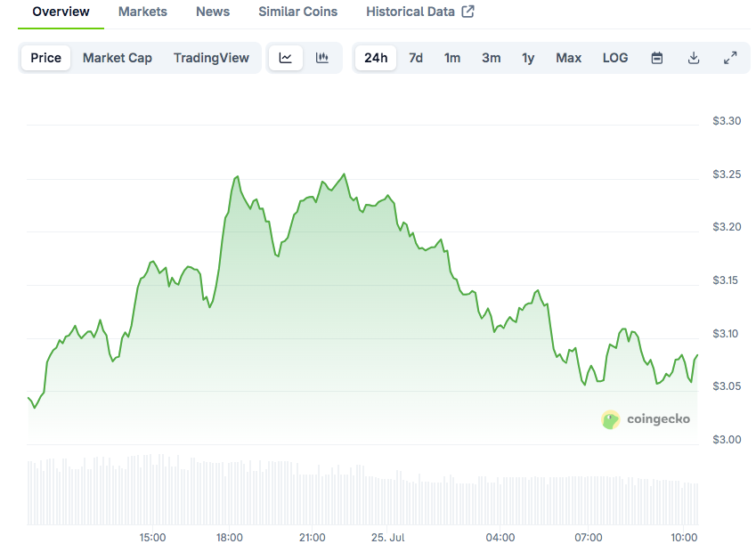Open the Overview tab
Viewport: 756px width, 552px height.
pos(61,12)
